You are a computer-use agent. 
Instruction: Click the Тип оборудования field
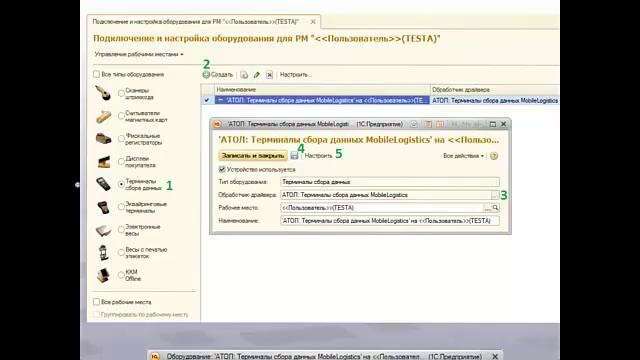(390, 182)
